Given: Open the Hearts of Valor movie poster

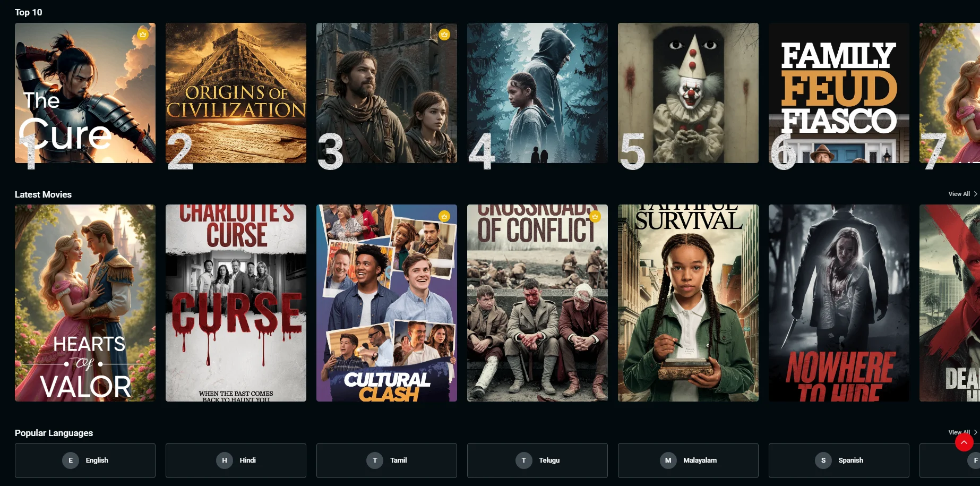Looking at the screenshot, I should click(x=85, y=303).
